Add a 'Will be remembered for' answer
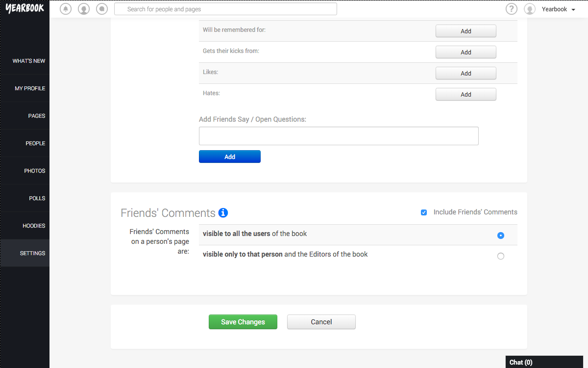Image resolution: width=588 pixels, height=368 pixels. [466, 31]
